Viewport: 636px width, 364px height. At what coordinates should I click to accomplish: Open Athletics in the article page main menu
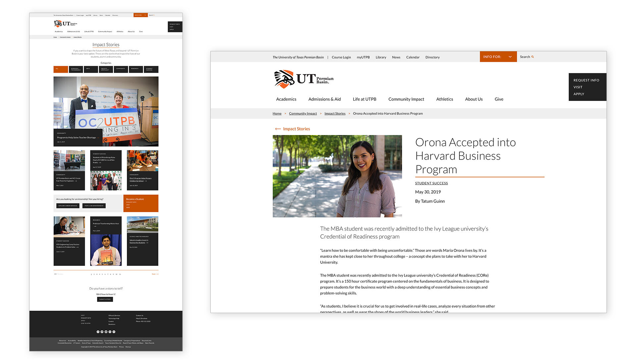click(444, 99)
